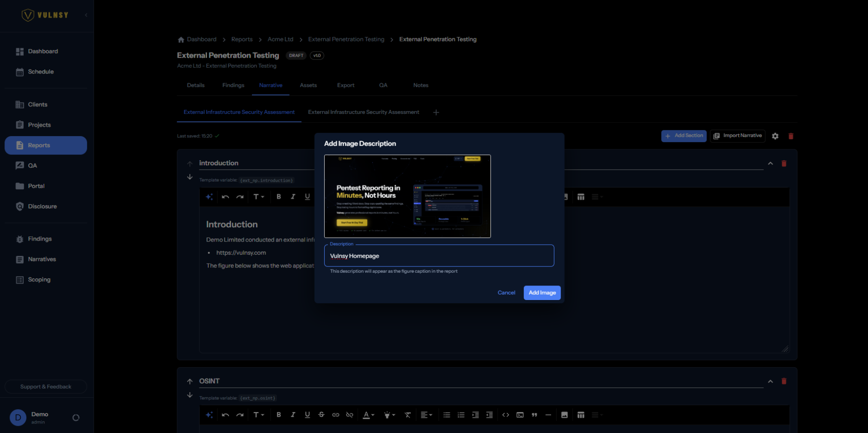Toggle italic in the introduction toolbar
Screen dimensions: 868x433
(293, 197)
